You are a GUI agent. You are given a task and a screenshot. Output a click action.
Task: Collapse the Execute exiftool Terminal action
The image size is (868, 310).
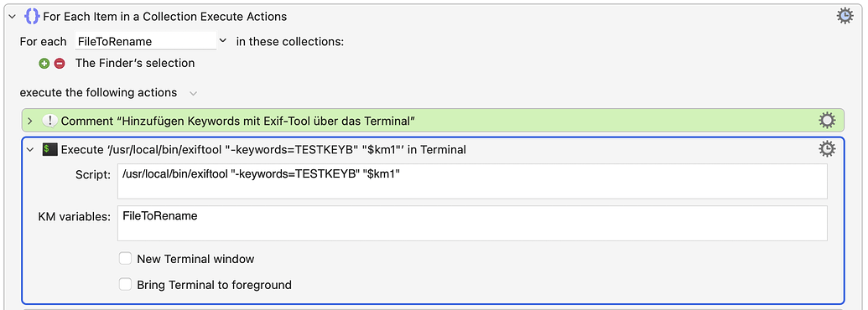click(x=30, y=149)
